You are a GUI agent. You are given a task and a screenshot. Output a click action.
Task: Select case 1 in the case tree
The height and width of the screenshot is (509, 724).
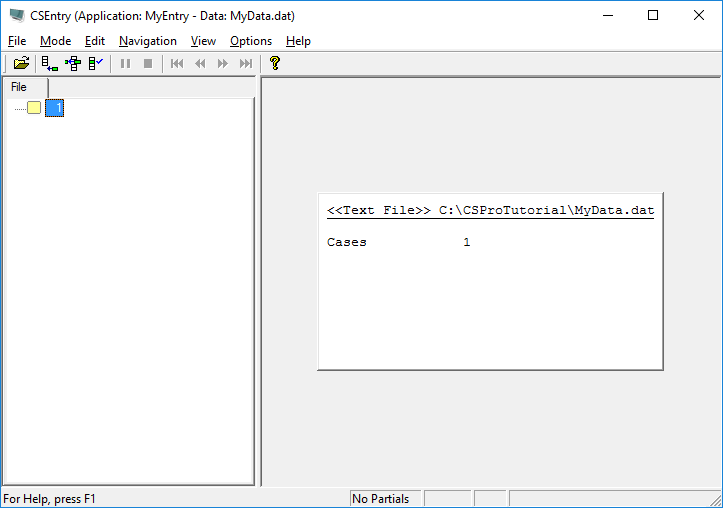[55, 108]
